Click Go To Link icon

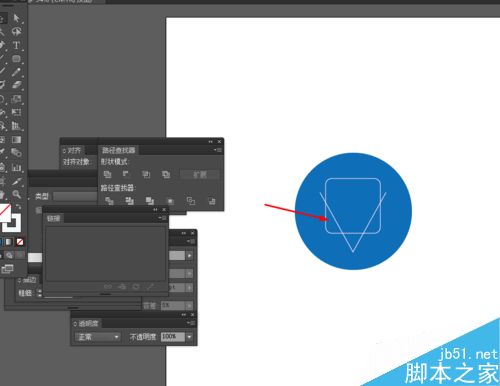pyautogui.click(x=122, y=286)
